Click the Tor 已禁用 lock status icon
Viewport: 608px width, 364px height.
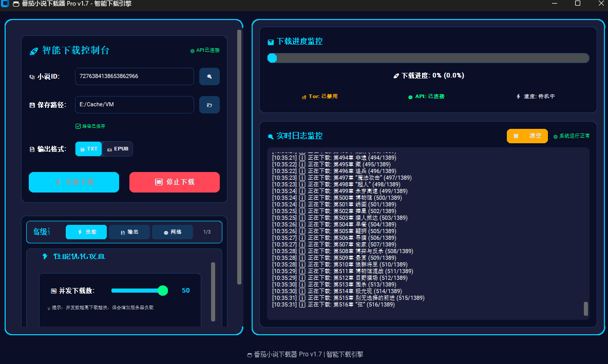pyautogui.click(x=304, y=97)
